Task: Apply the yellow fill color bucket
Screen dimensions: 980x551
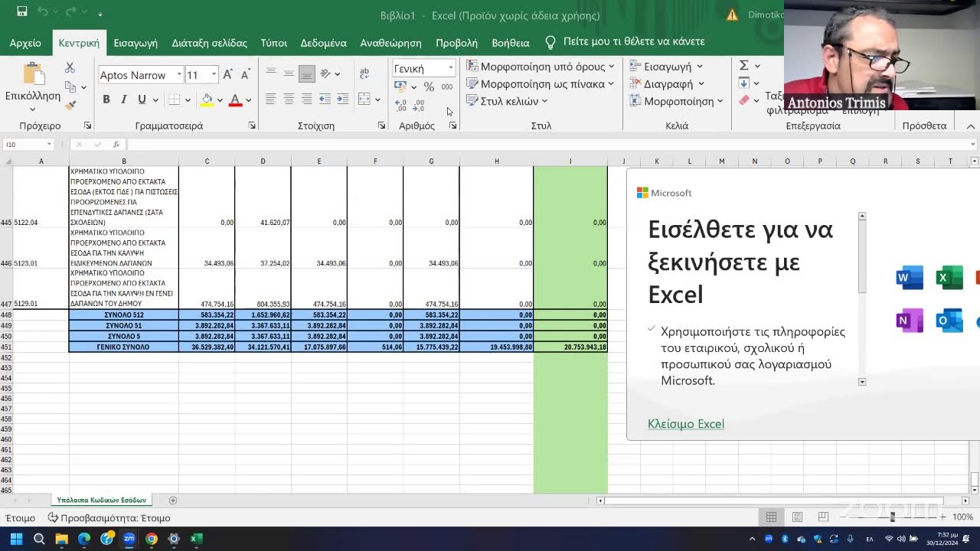Action: click(x=207, y=99)
